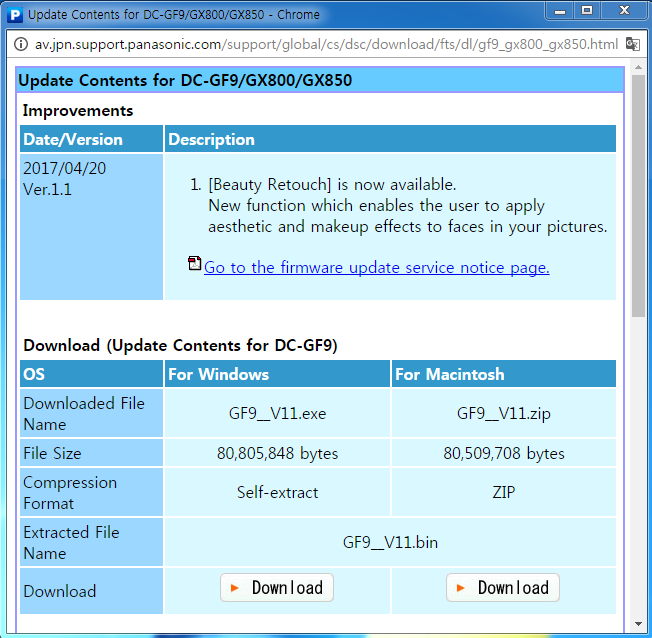Click the Compression Format row label
The height and width of the screenshot is (638, 652).
click(x=91, y=492)
